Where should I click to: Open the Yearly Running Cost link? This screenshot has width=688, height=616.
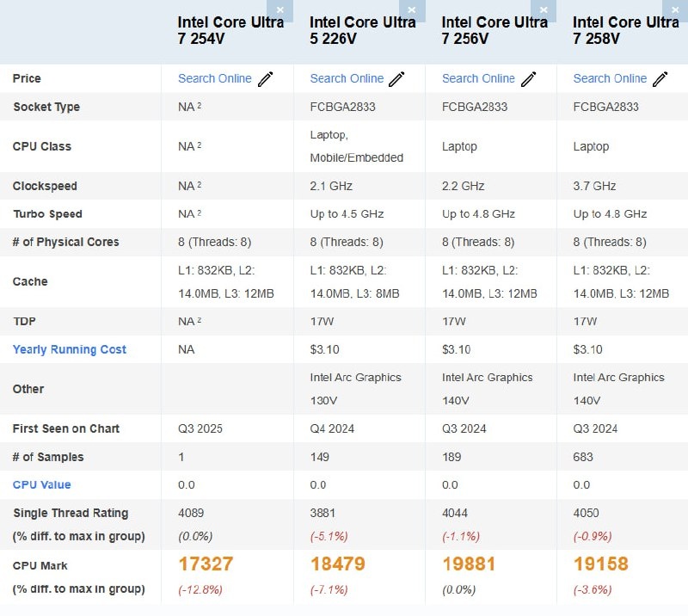point(70,349)
